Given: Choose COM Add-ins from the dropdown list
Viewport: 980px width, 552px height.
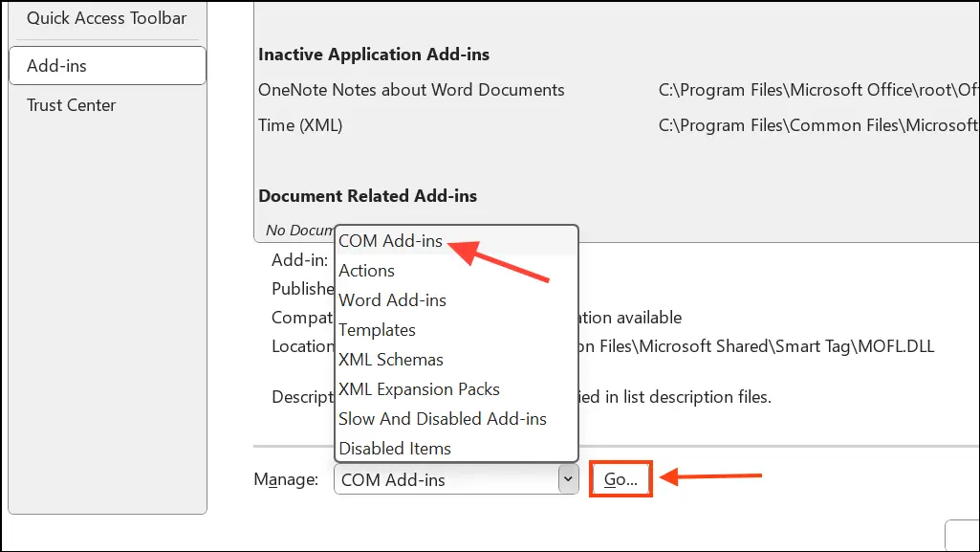Looking at the screenshot, I should click(390, 241).
